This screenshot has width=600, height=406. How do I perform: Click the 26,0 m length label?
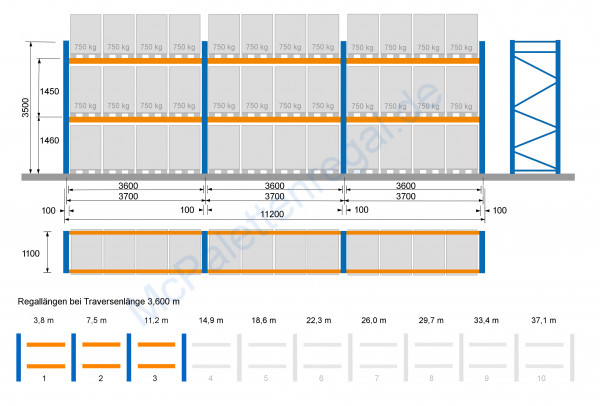pos(374,320)
